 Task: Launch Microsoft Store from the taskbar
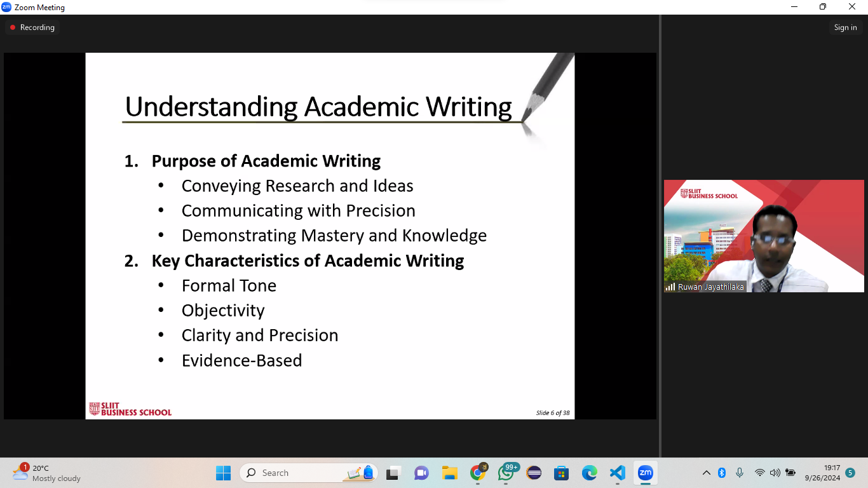click(x=561, y=473)
